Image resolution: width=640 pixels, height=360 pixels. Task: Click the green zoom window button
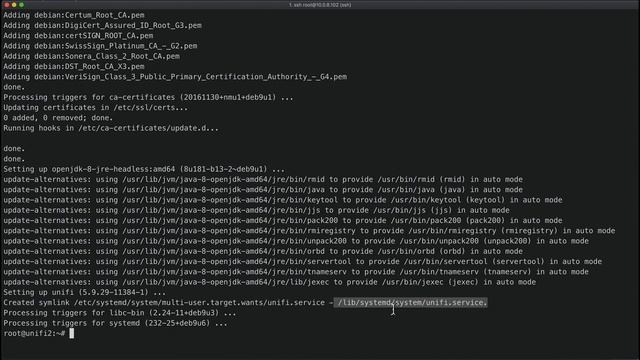click(22, 4)
